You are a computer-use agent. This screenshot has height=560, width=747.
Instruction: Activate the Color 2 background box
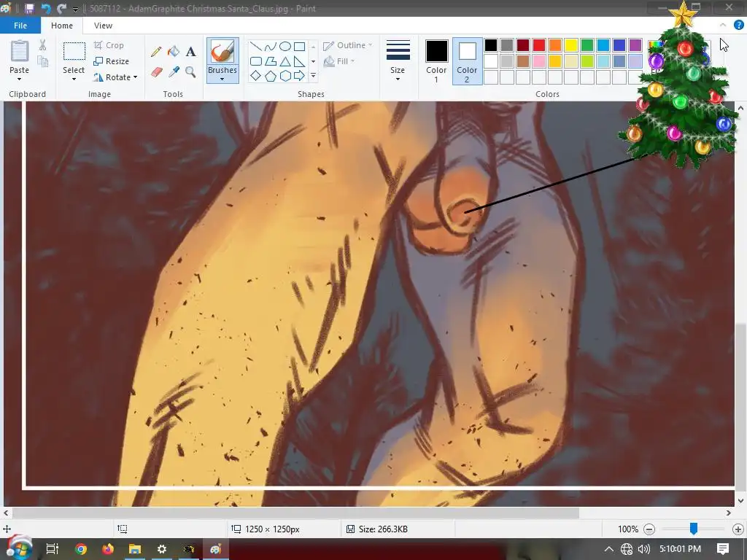pos(467,61)
